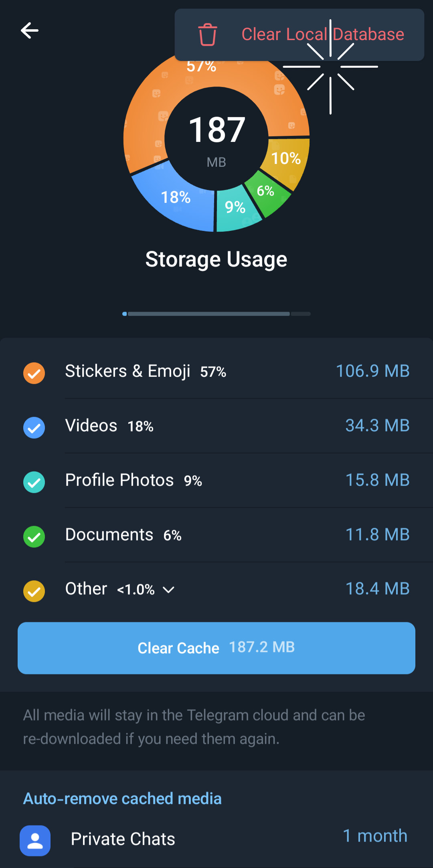
Task: Tap the Auto-remove cached media header
Action: click(122, 799)
